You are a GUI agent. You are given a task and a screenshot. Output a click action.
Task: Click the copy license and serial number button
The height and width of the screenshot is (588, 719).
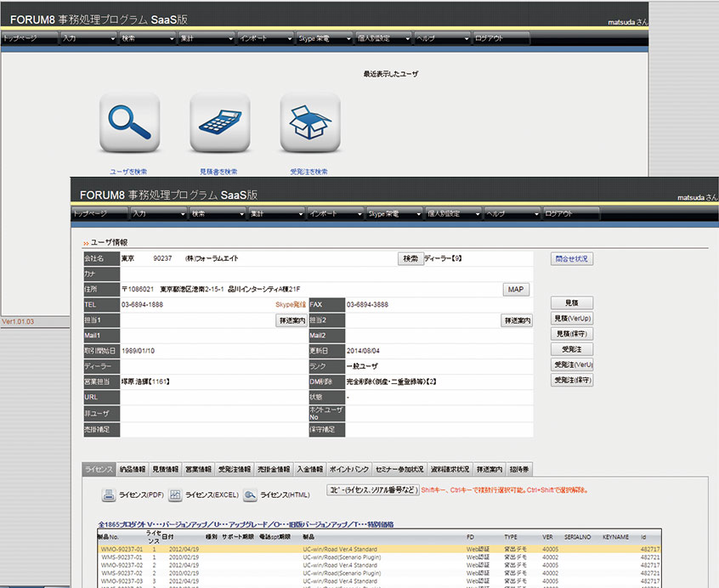point(373,490)
